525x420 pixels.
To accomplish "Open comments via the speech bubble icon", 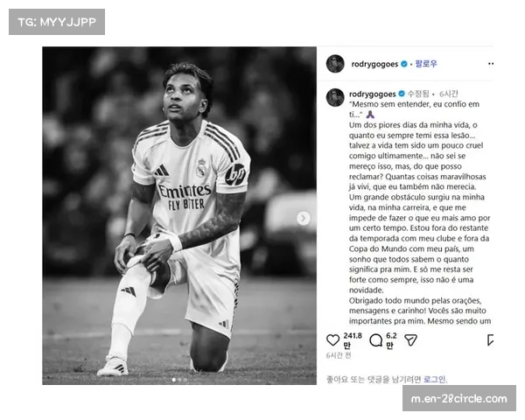I will coord(375,340).
